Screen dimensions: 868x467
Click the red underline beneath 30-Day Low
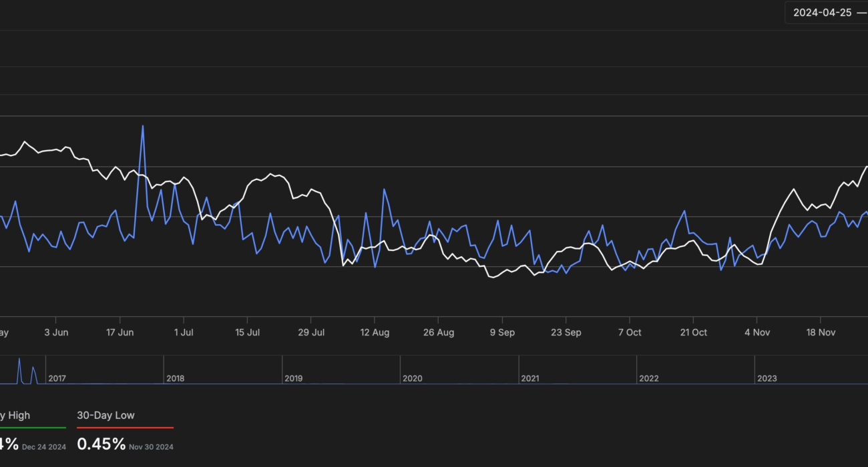[125, 428]
